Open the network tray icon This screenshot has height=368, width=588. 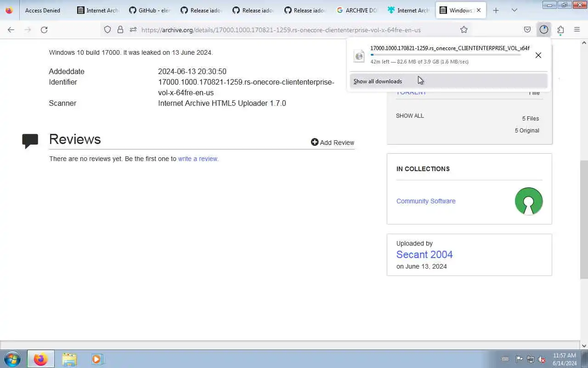coord(531,359)
